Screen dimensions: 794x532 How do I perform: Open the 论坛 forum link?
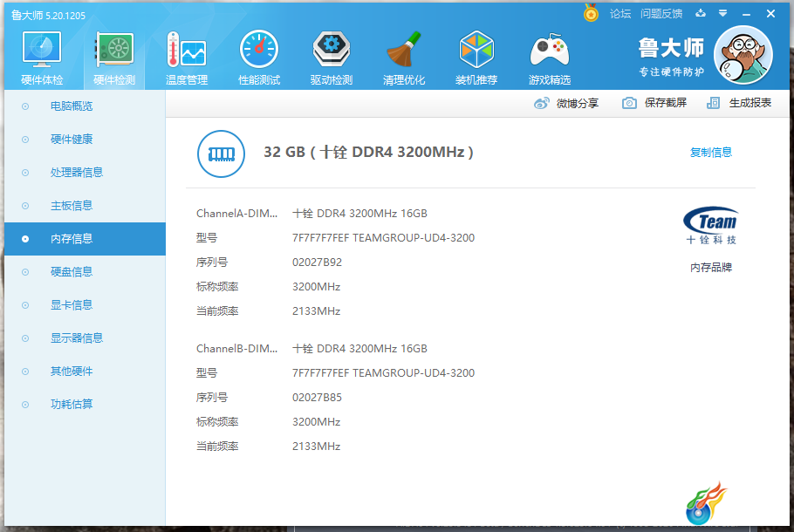pos(620,14)
